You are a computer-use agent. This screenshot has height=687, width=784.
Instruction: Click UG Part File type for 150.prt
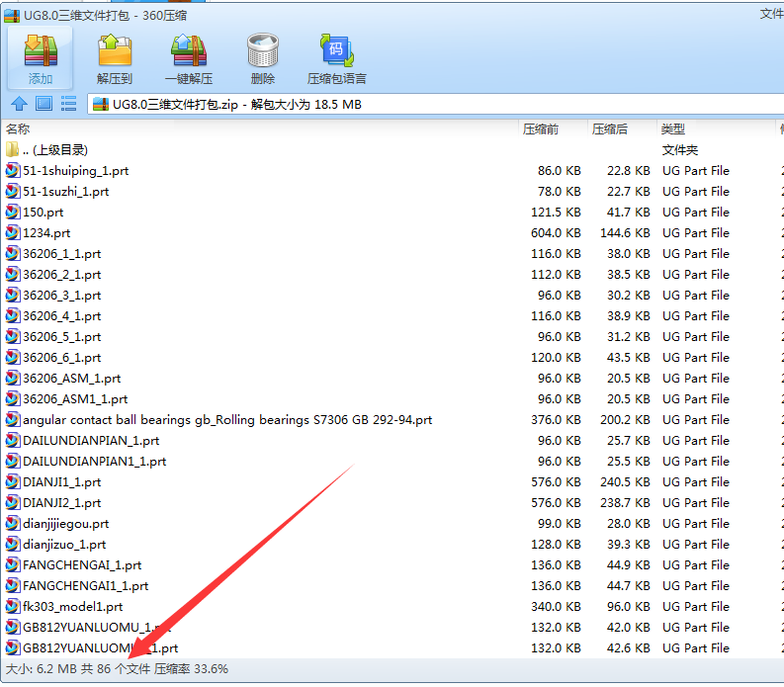click(x=695, y=212)
